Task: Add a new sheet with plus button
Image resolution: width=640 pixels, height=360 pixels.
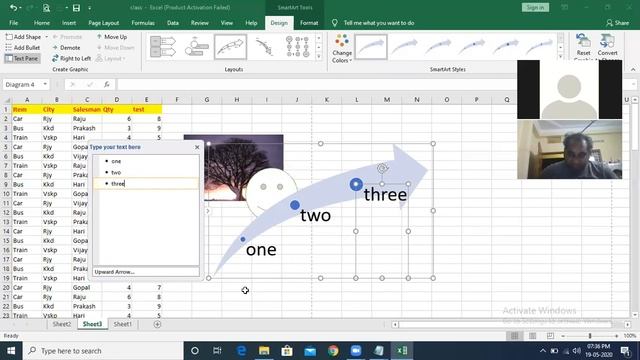Action: click(x=157, y=324)
